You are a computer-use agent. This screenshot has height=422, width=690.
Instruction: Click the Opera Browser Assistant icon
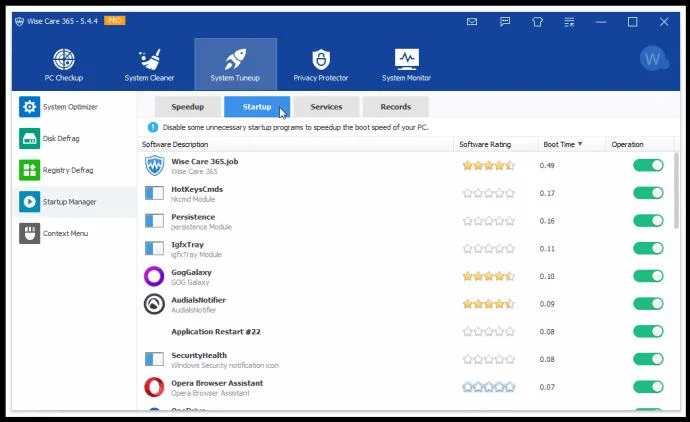point(154,387)
